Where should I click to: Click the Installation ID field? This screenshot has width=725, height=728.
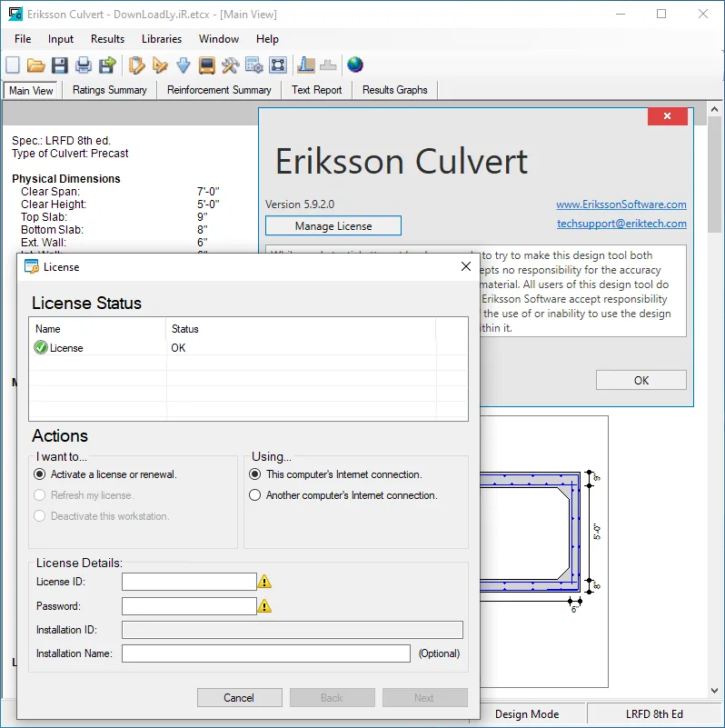[293, 630]
